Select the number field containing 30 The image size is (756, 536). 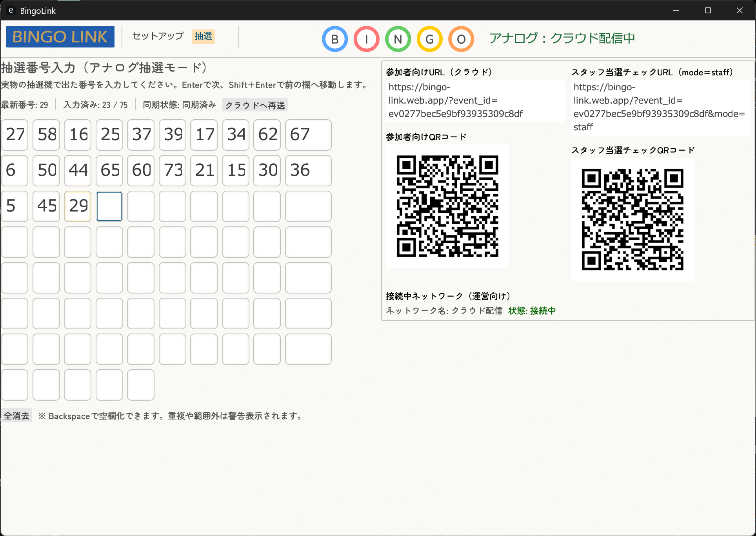click(267, 171)
